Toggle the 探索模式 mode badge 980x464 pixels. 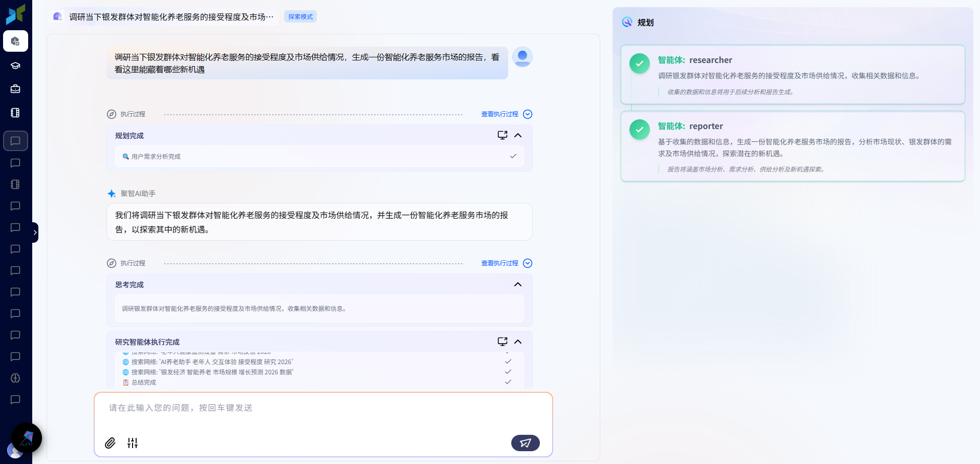click(x=300, y=17)
